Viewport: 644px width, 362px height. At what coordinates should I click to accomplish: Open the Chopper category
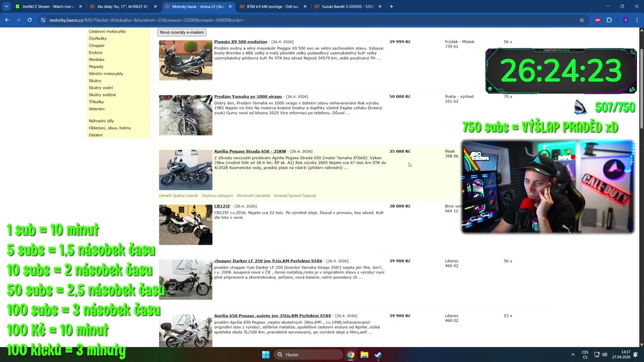tap(97, 45)
